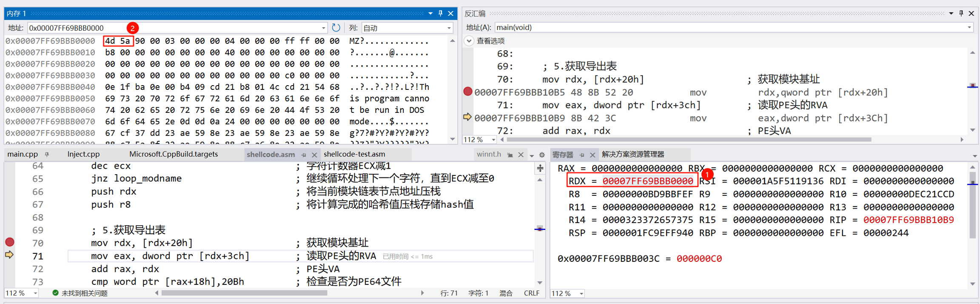Open editor tab settings gear icon
This screenshot has width=980, height=304.
[542, 155]
